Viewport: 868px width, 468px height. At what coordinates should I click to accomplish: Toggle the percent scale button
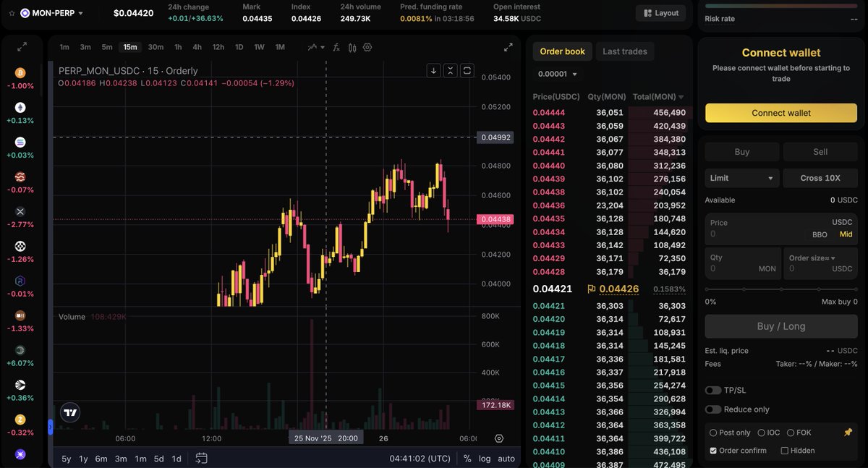point(467,459)
